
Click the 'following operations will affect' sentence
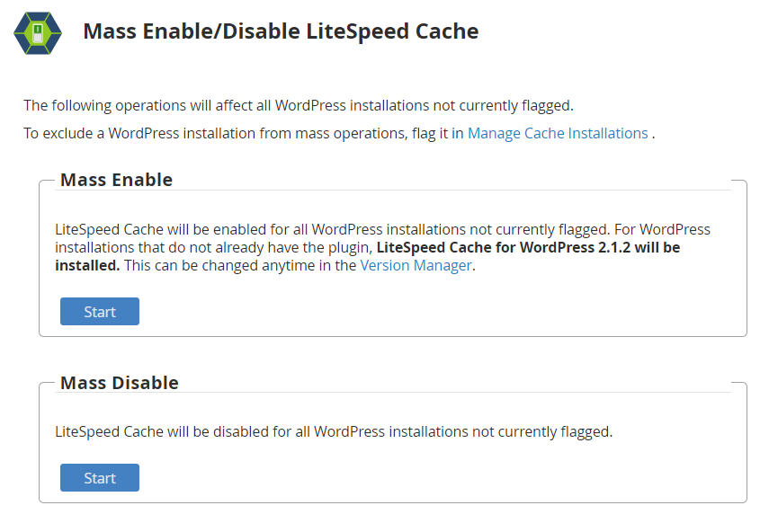[298, 105]
